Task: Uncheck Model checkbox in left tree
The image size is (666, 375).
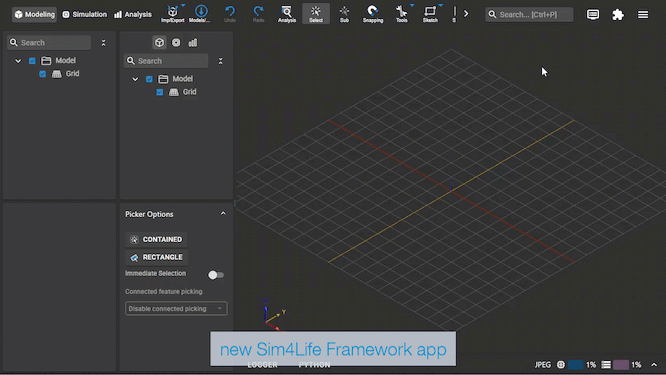Action: [32, 61]
